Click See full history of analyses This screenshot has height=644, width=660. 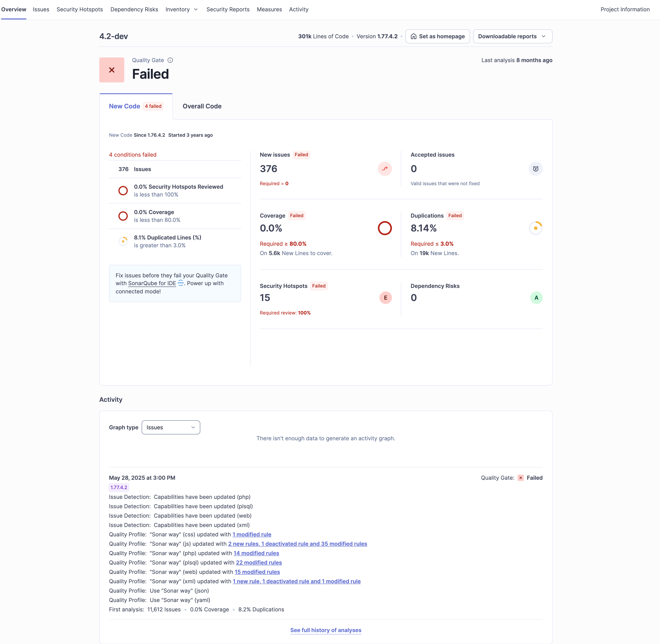326,630
